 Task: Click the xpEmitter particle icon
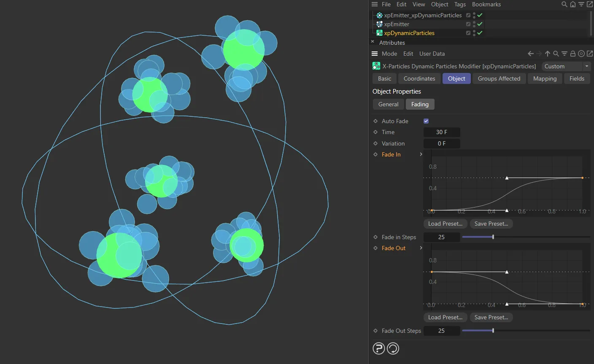click(379, 24)
